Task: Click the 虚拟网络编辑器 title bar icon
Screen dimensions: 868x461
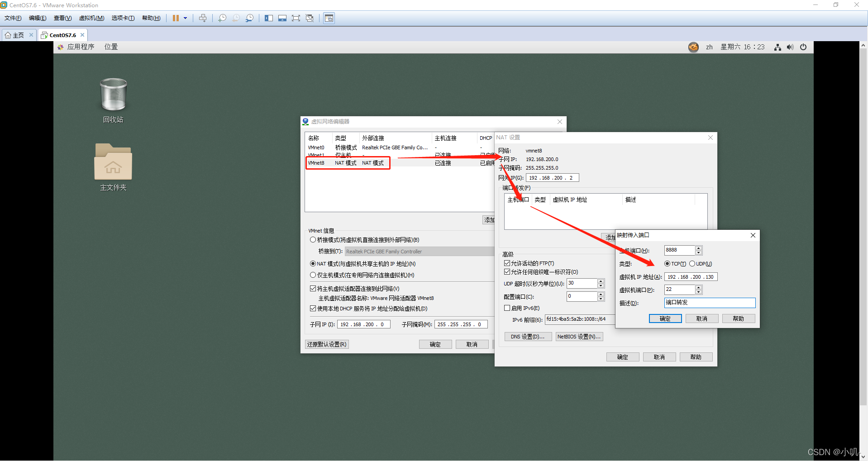Action: click(305, 121)
